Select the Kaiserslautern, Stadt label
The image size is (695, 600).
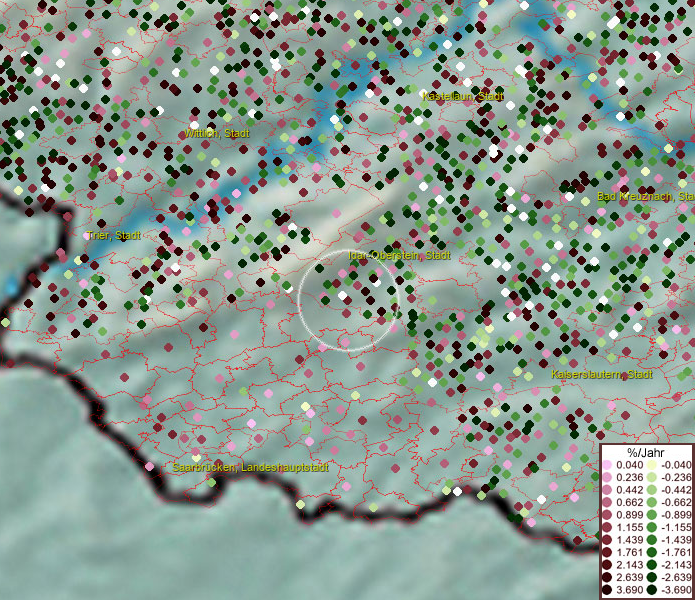[602, 374]
